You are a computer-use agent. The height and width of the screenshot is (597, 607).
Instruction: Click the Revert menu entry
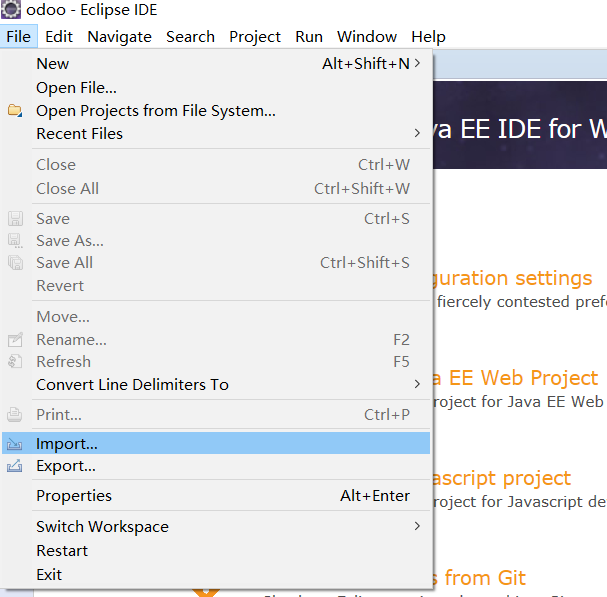216,286
